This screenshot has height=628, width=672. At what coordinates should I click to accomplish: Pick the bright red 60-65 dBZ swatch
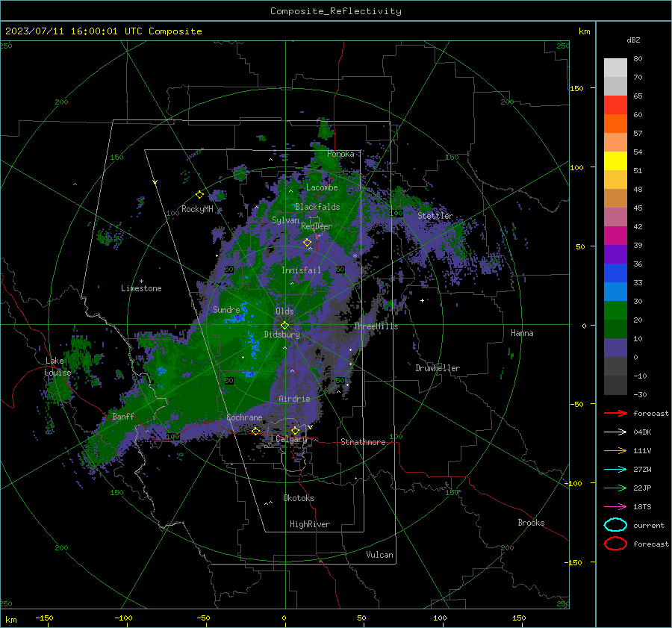pos(615,105)
